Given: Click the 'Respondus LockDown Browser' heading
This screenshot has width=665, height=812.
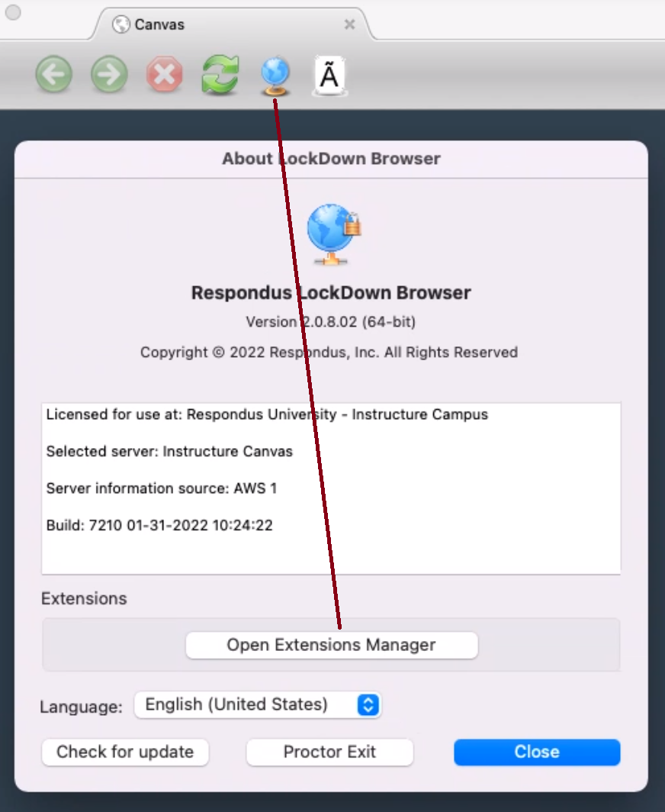Looking at the screenshot, I should coord(331,292).
